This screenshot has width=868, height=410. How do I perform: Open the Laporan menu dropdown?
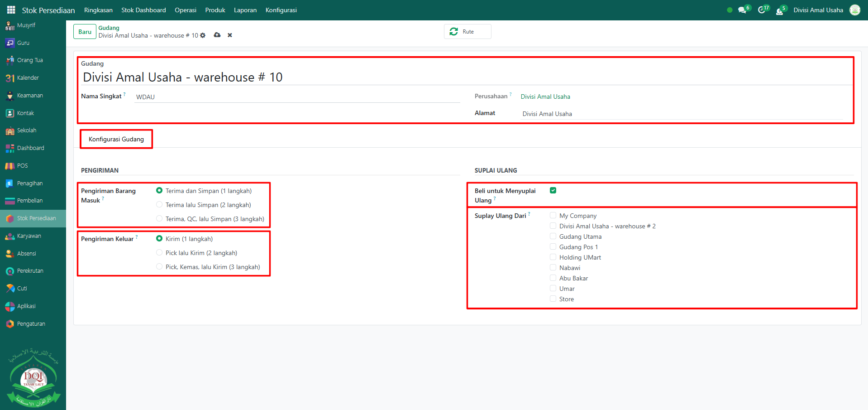pos(245,10)
